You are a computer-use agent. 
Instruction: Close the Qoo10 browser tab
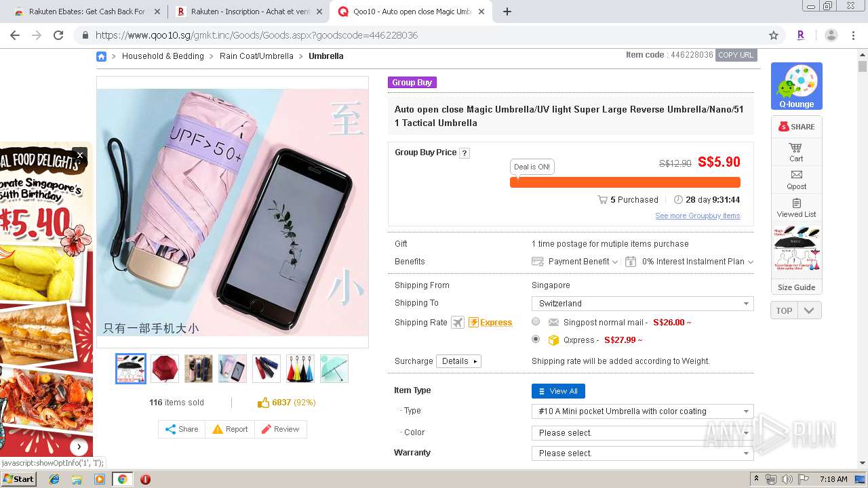[481, 12]
